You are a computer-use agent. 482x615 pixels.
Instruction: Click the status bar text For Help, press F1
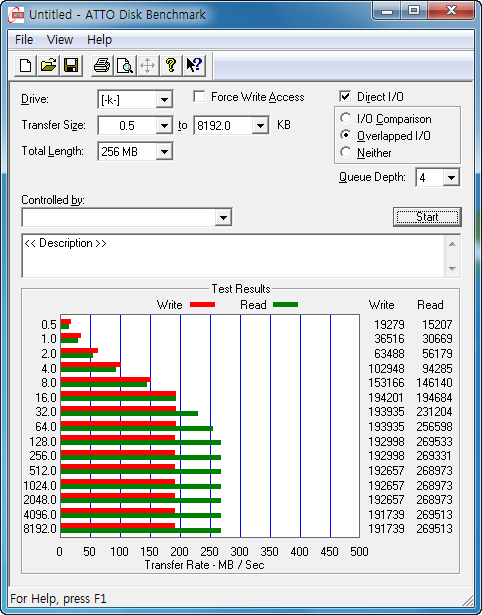[x=58, y=599]
